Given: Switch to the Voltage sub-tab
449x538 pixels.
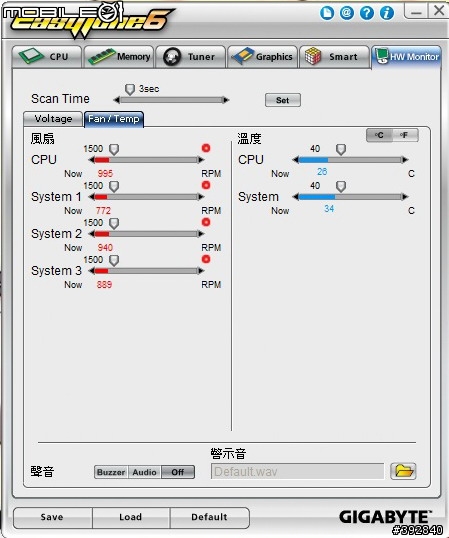Looking at the screenshot, I should pyautogui.click(x=53, y=119).
